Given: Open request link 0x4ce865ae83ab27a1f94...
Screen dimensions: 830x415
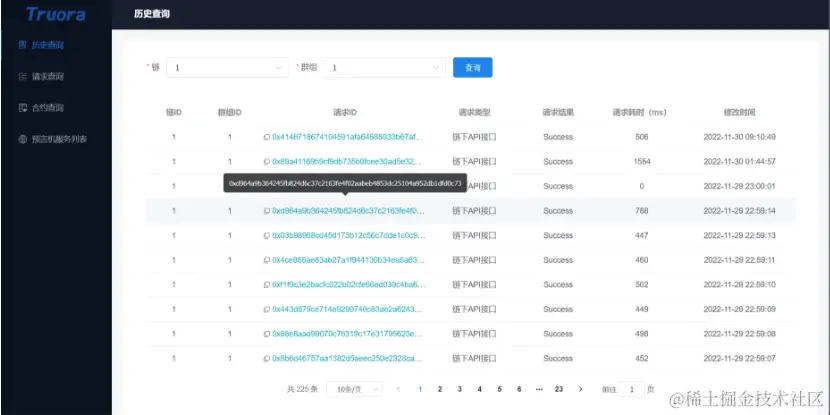Looking at the screenshot, I should (348, 260).
